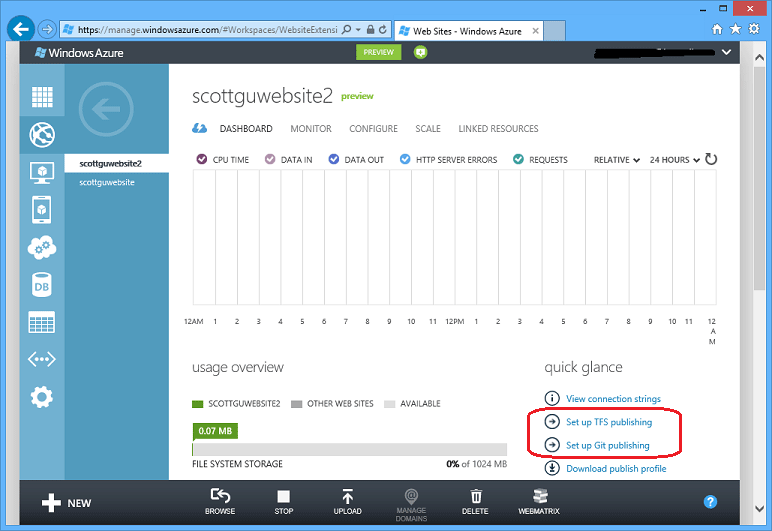Image resolution: width=772 pixels, height=531 pixels.
Task: Expand the account menu chevron in header
Action: click(726, 52)
